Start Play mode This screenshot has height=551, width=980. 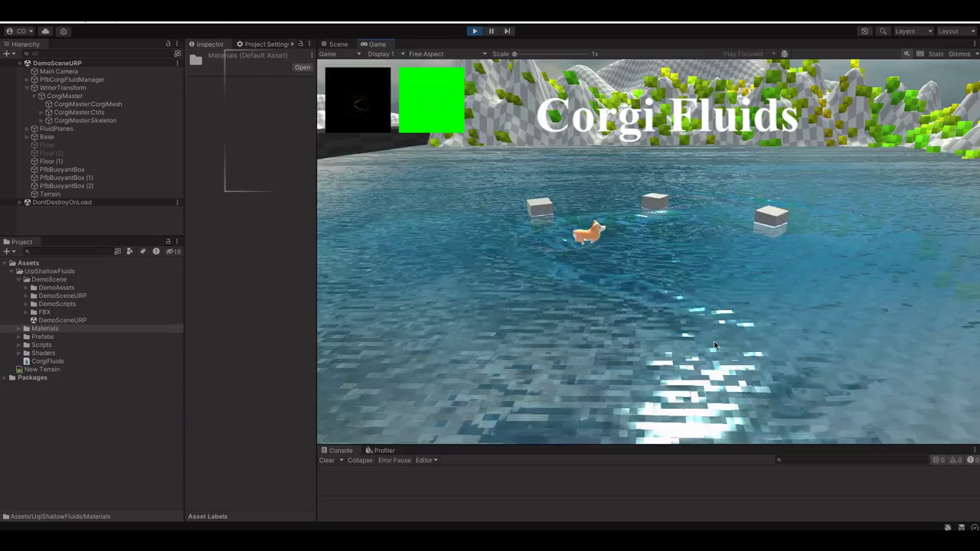[x=475, y=31]
